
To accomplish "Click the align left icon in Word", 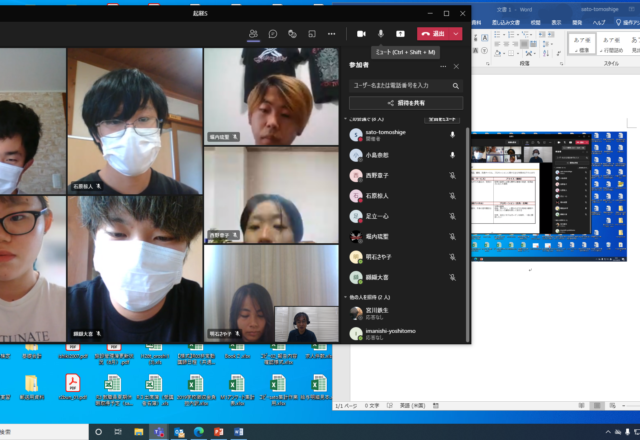I will point(498,44).
